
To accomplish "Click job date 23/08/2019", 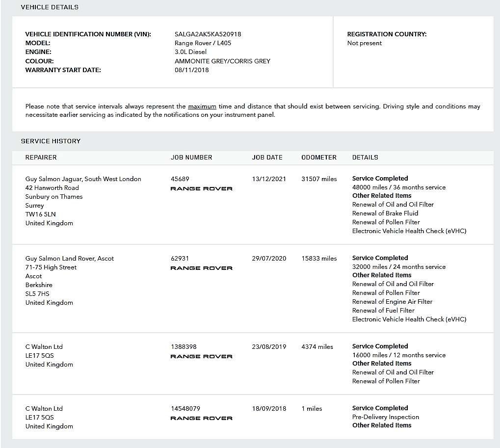I will click(x=269, y=346).
